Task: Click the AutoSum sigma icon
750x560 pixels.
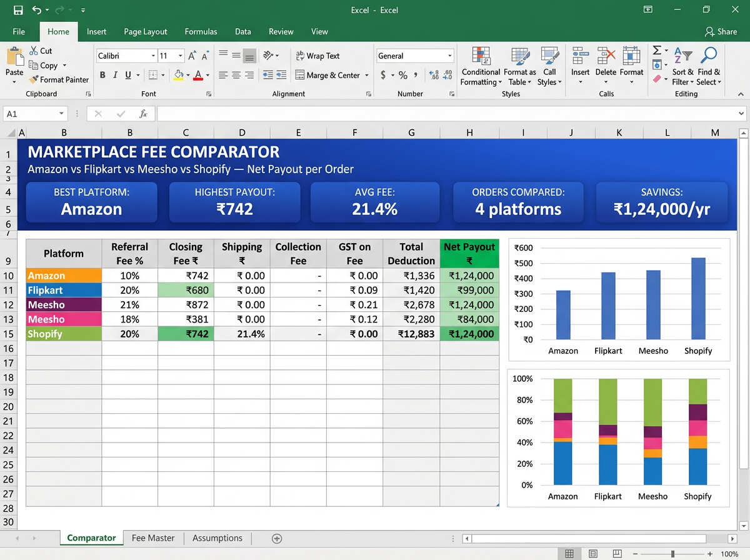Action: [x=657, y=50]
